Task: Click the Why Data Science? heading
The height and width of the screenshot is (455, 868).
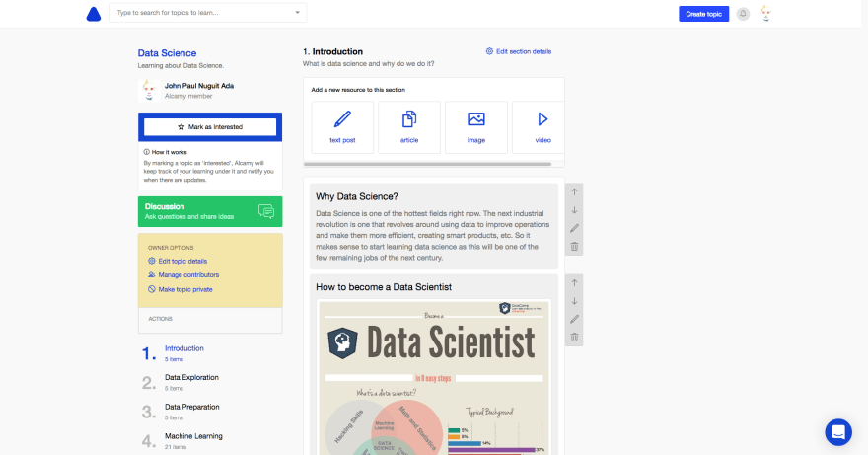Action: pos(356,196)
